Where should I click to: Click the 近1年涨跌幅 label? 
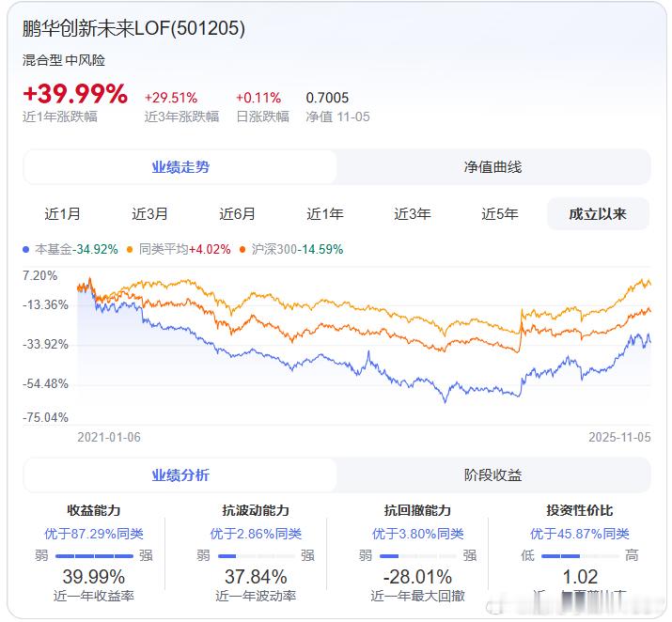pos(60,117)
